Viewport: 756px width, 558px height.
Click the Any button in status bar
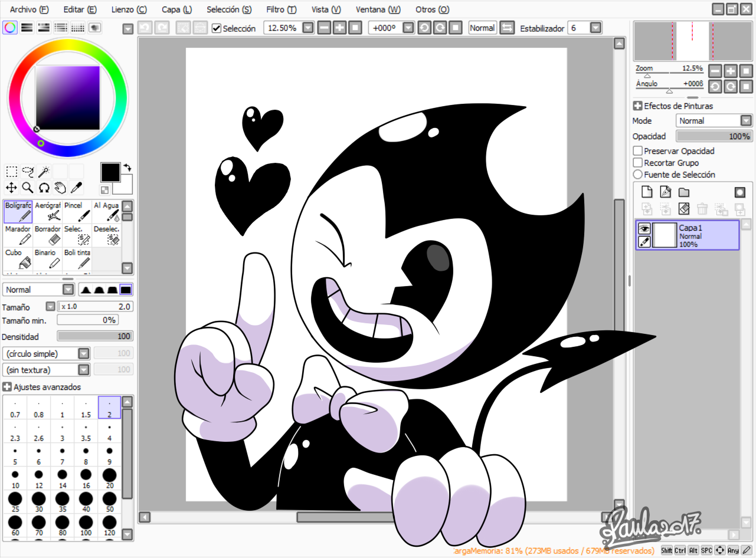point(733,550)
